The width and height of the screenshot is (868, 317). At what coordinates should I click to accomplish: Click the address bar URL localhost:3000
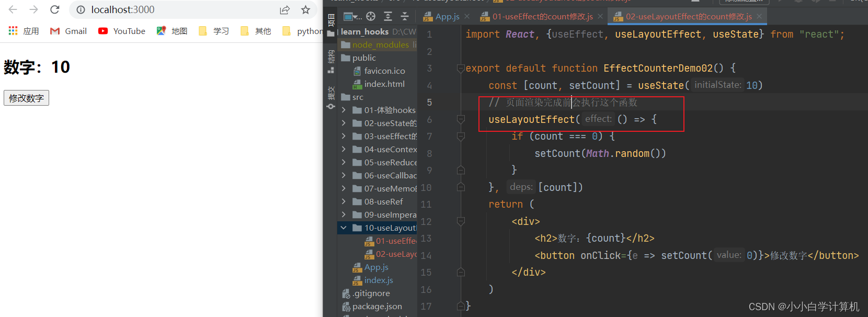(123, 9)
